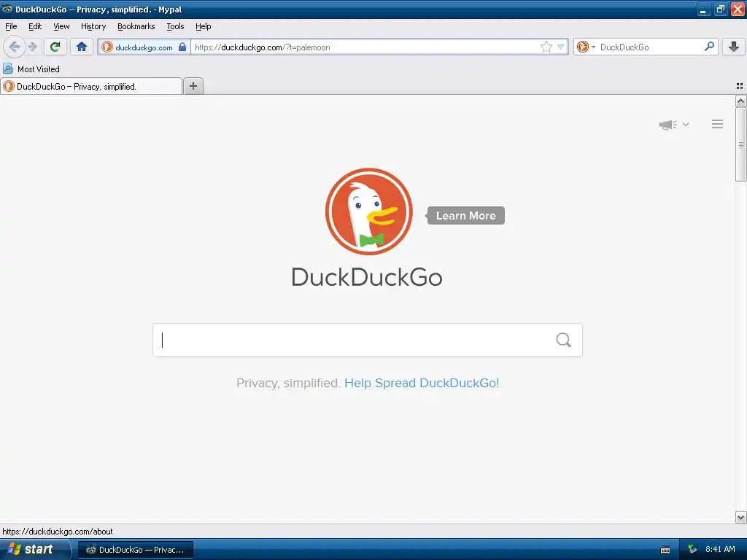Click the DuckDuckGo duck logo
This screenshot has width=747, height=560.
click(x=368, y=211)
